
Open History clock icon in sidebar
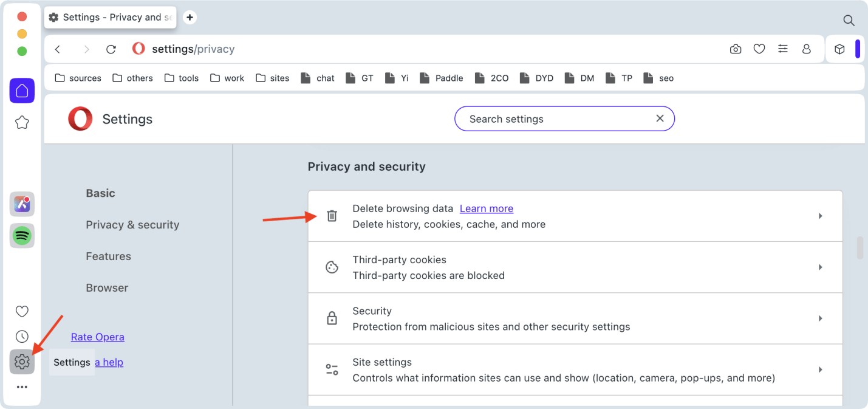22,337
